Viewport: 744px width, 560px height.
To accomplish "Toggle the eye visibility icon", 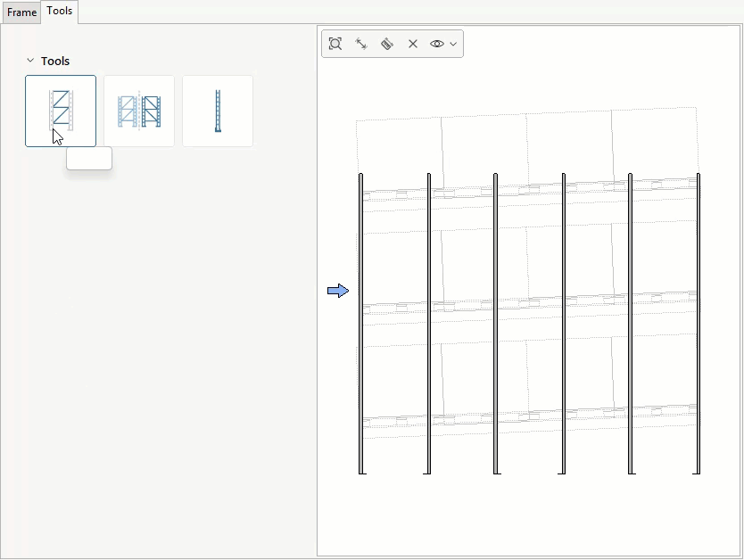I will (437, 44).
